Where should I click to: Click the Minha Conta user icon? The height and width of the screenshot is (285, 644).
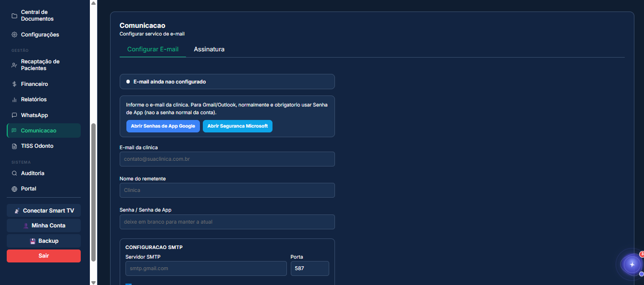coord(26,226)
